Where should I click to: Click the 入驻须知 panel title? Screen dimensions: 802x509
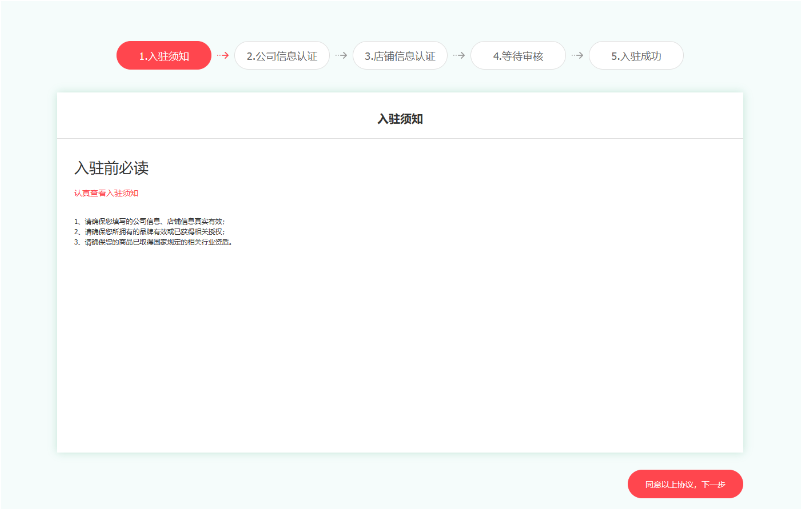(x=400, y=119)
